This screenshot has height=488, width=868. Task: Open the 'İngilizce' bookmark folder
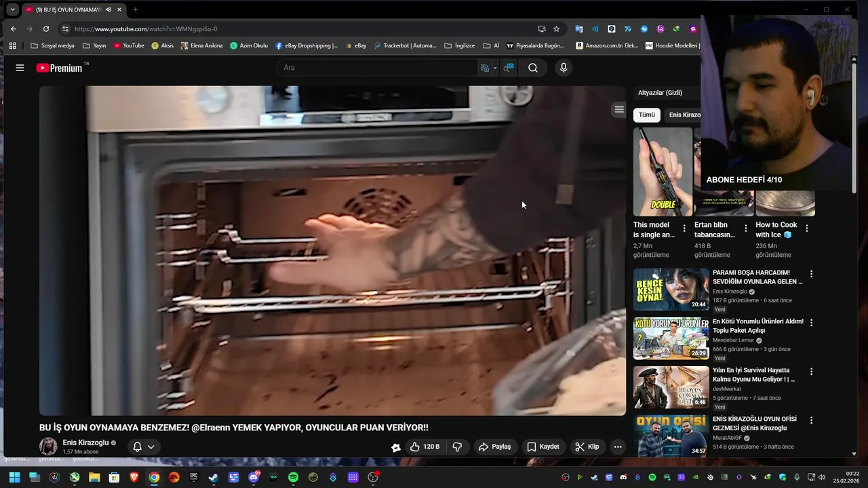coord(460,45)
